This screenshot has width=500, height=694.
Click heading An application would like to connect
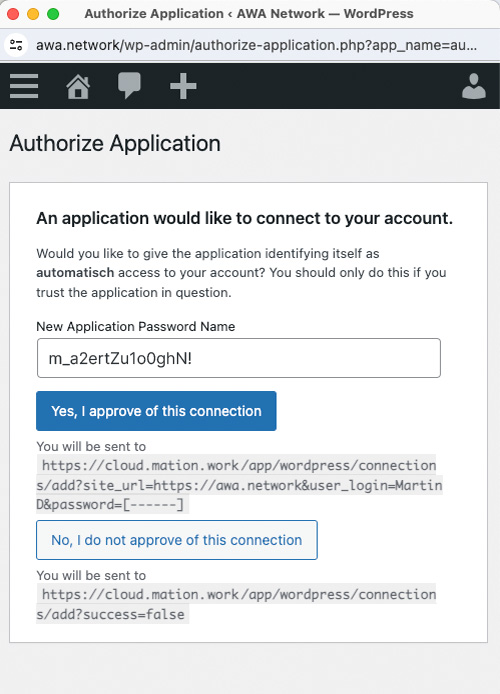pos(244,218)
